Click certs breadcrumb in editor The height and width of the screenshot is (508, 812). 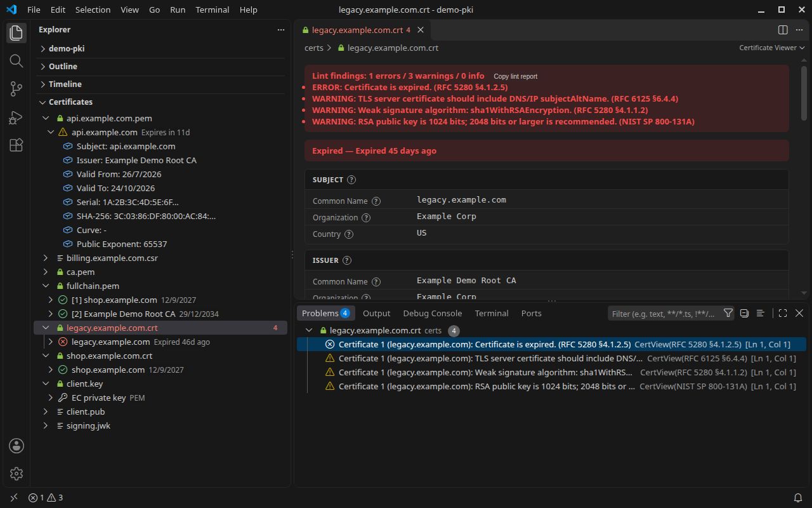pos(314,48)
